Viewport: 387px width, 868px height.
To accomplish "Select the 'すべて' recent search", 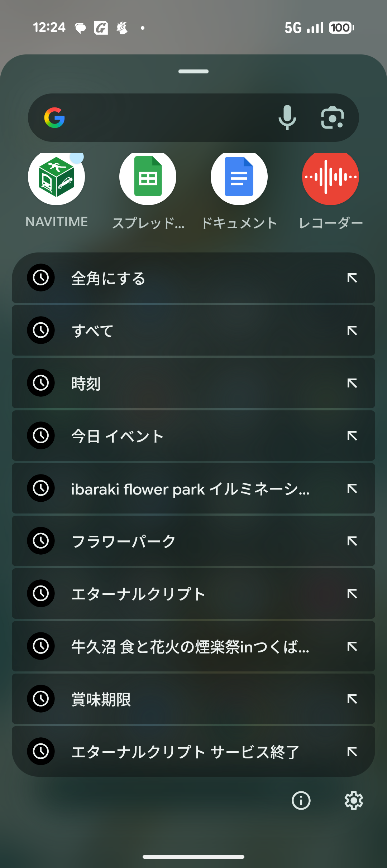I will [179, 331].
